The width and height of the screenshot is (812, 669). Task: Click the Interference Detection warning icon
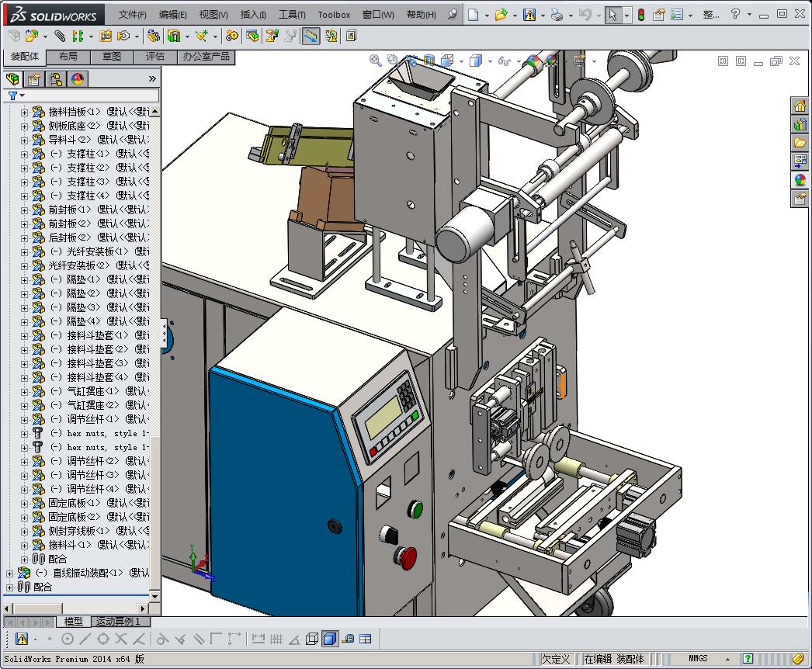pyautogui.click(x=331, y=36)
